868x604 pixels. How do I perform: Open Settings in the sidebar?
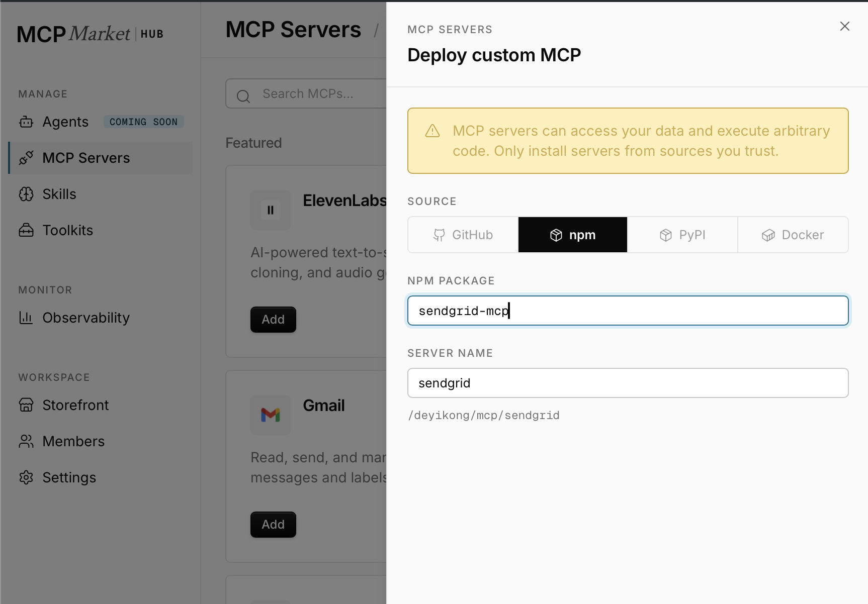(x=101, y=477)
